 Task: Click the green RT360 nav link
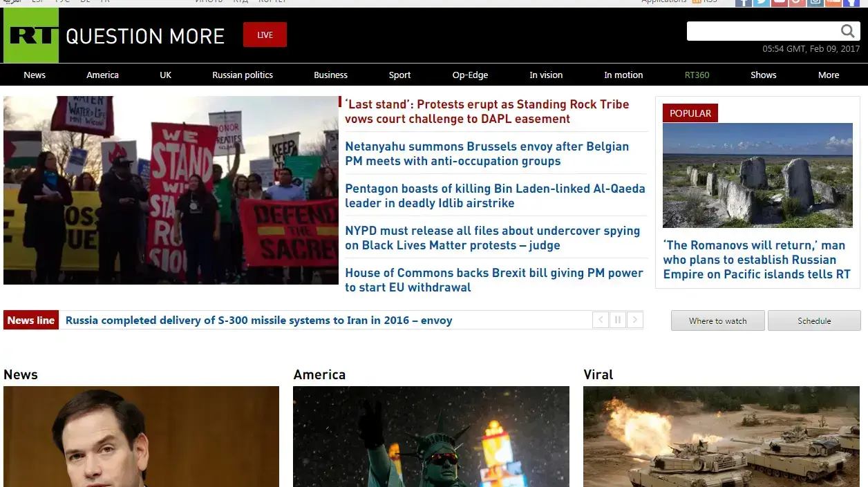click(x=697, y=75)
